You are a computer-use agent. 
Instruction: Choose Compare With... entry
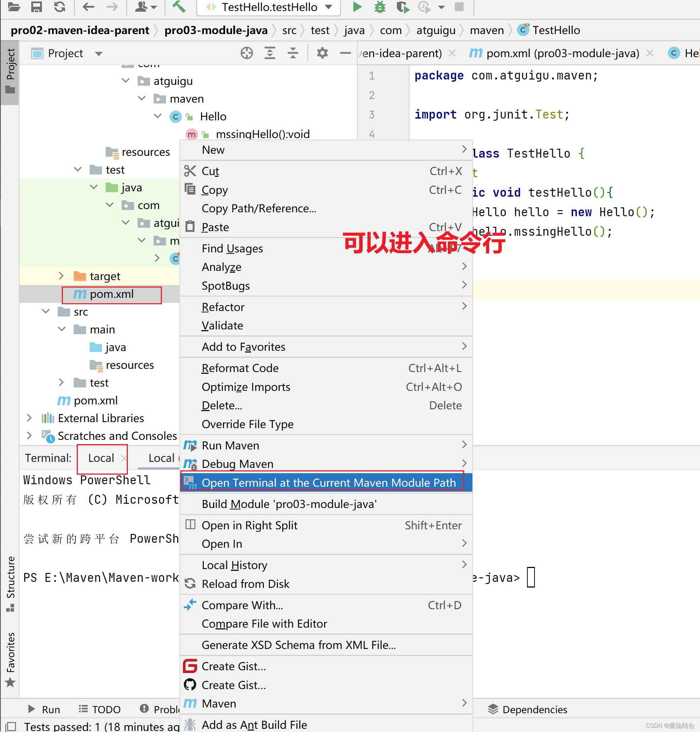point(326,605)
